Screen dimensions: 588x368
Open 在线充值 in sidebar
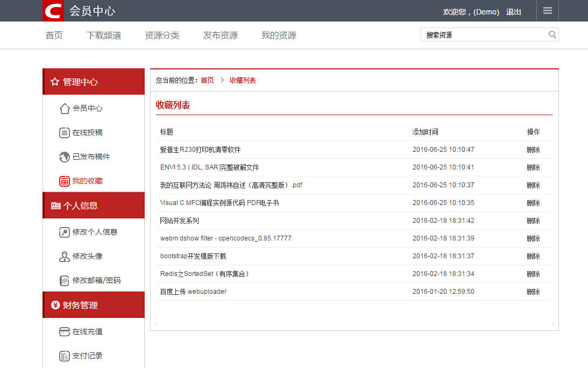tap(87, 332)
